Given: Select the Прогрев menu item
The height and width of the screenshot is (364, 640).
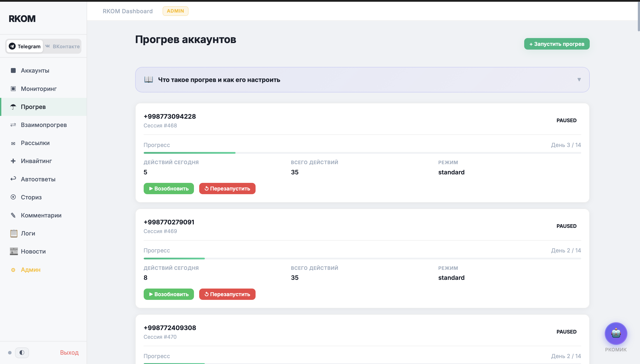Looking at the screenshot, I should click(x=44, y=107).
